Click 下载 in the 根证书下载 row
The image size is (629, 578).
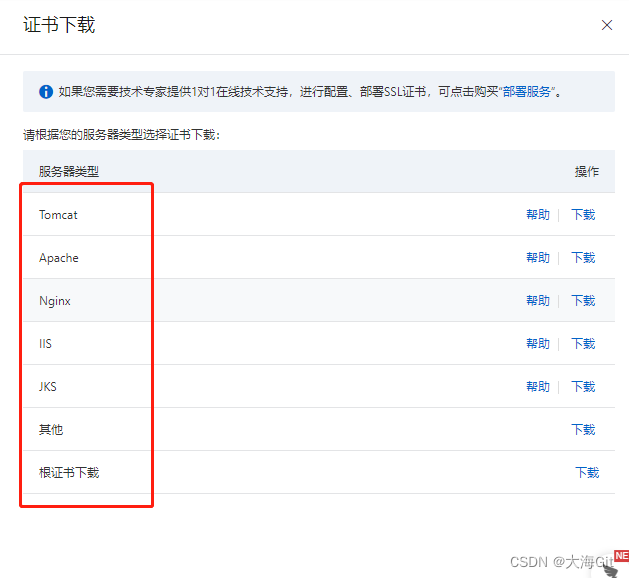(587, 473)
